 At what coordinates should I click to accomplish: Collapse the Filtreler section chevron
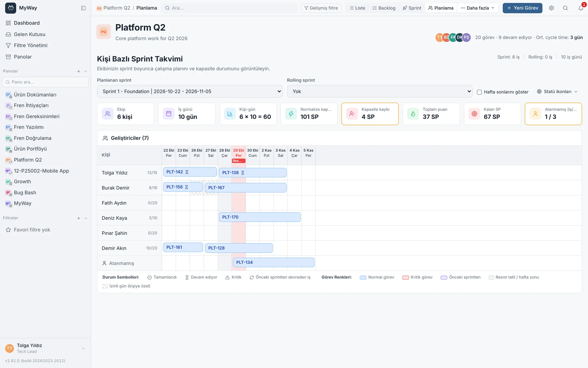[86, 218]
